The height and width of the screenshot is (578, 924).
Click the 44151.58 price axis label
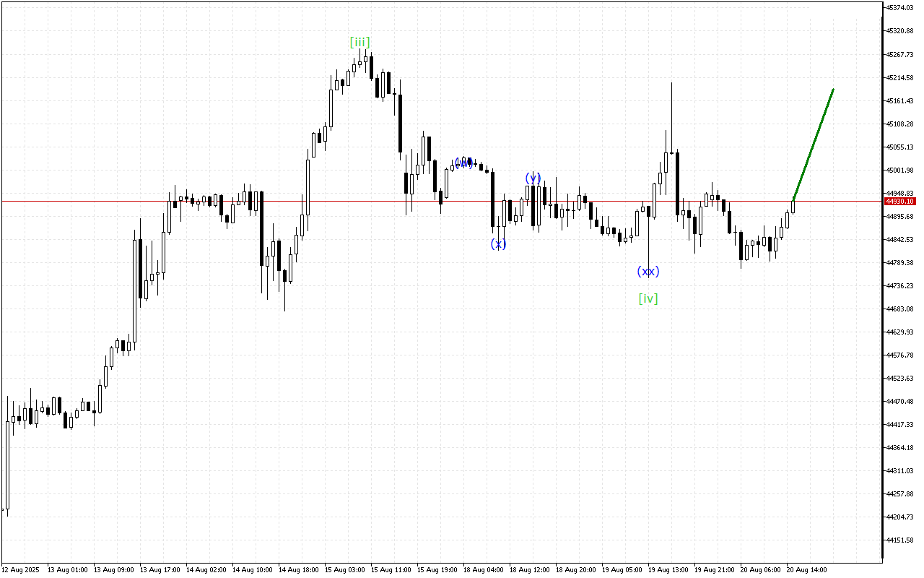tap(899, 540)
